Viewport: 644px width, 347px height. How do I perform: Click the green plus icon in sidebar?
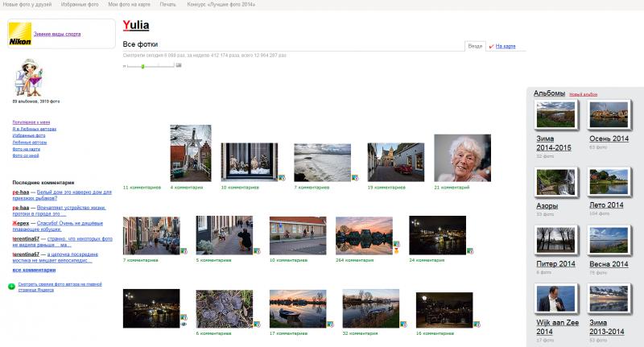click(x=11, y=287)
